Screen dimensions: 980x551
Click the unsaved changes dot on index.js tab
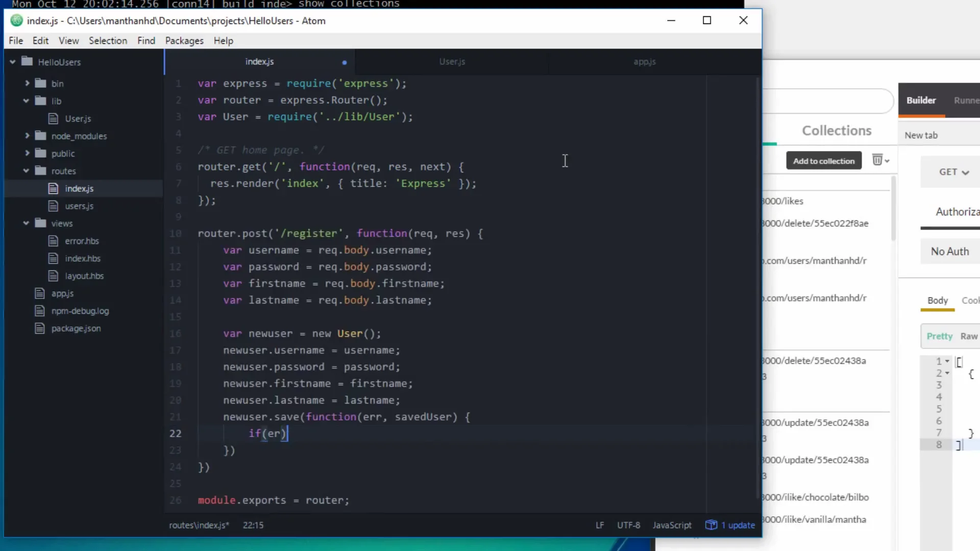345,62
